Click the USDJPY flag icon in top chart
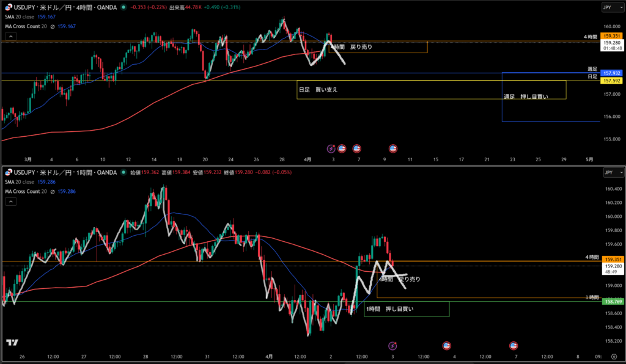The height and width of the screenshot is (364, 626). coord(8,7)
